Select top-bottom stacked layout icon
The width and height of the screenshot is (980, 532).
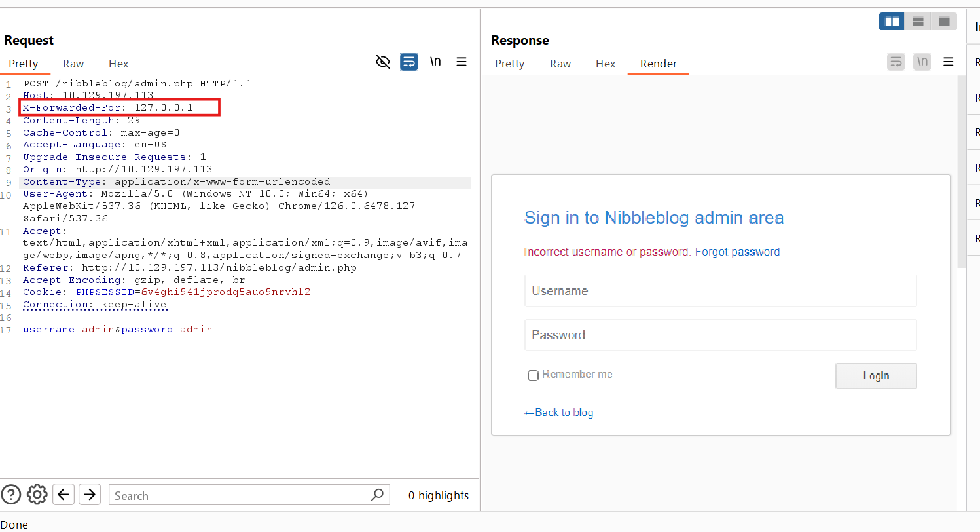(918, 22)
